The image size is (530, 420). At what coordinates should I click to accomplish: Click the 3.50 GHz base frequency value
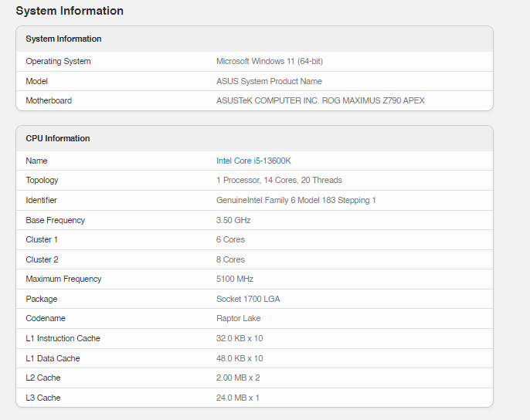[x=233, y=220]
